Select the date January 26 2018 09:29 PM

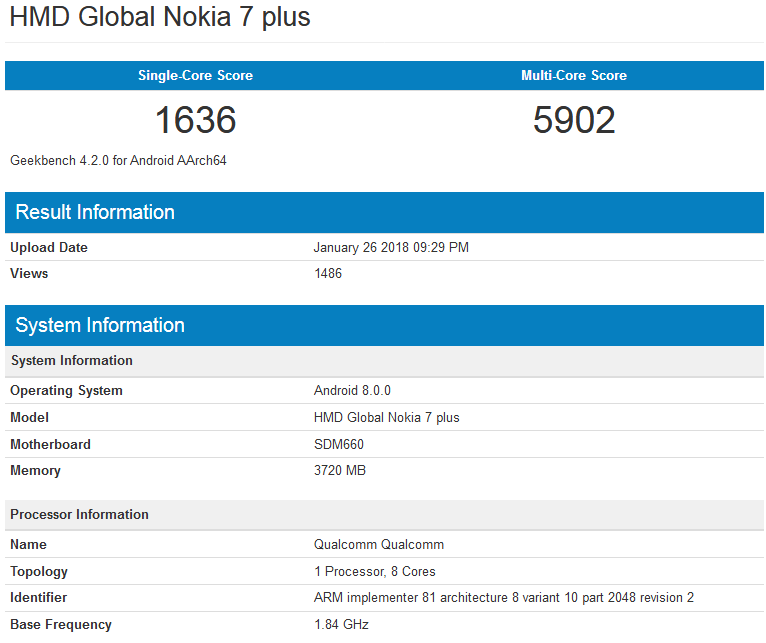click(x=391, y=247)
